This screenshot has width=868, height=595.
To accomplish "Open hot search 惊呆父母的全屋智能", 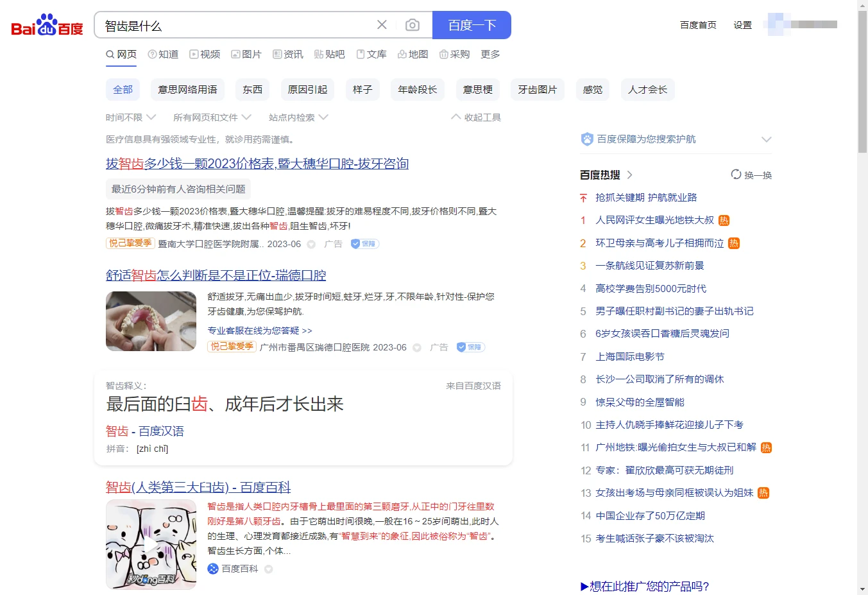I will (640, 402).
